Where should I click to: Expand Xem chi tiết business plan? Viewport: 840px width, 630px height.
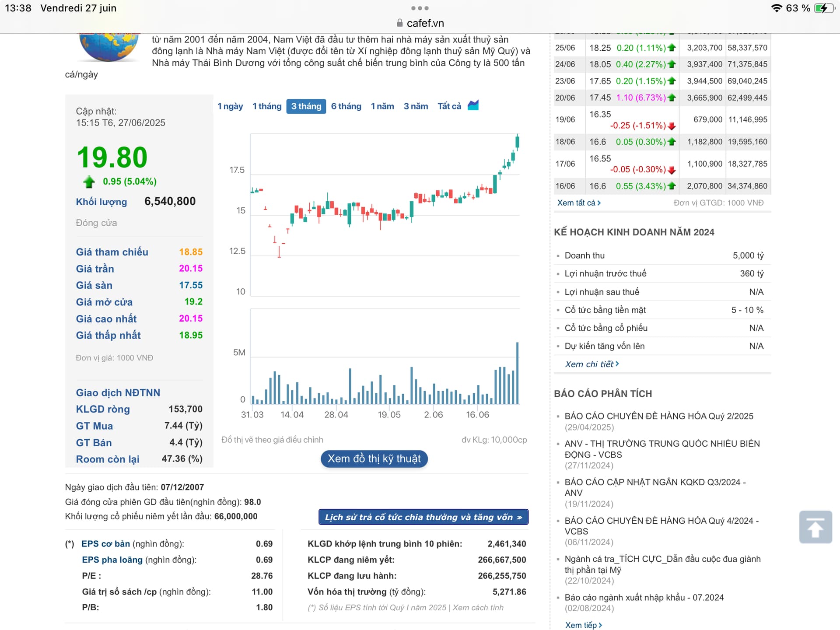[x=591, y=364]
